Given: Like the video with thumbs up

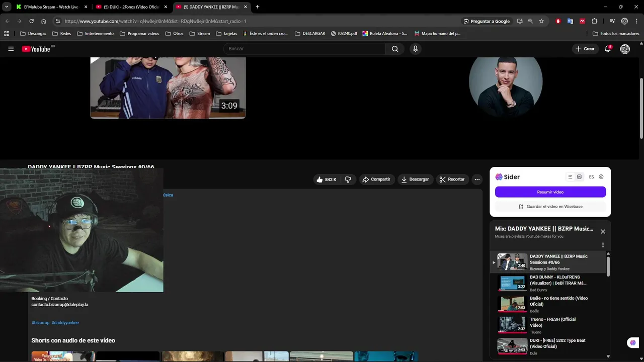Looking at the screenshot, I should (326, 179).
